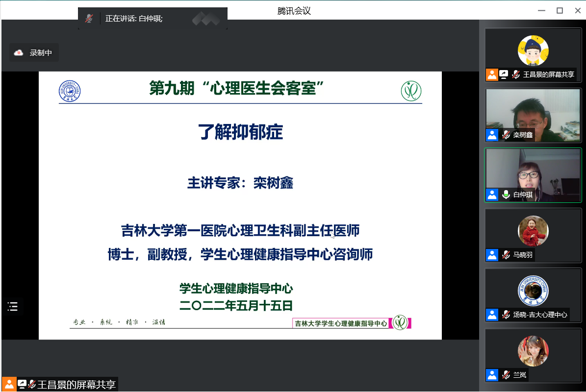Click orange host user icon in 王昌景's tile

tap(492, 74)
